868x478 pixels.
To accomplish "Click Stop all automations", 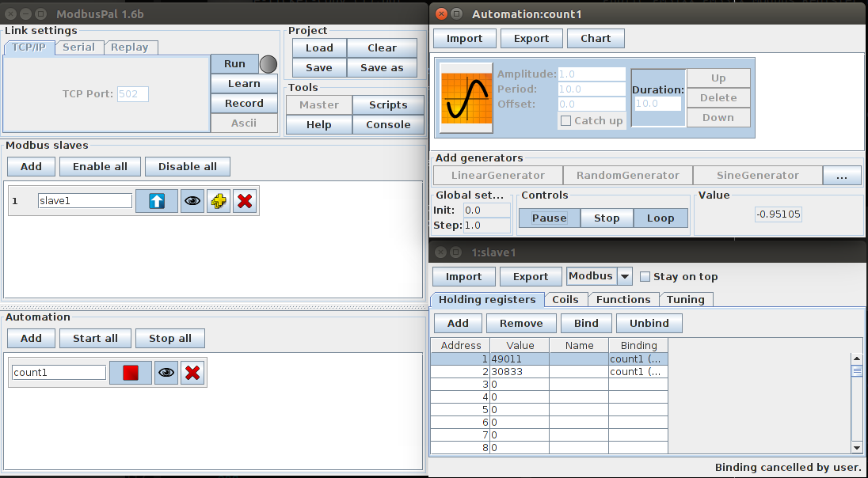I will click(x=170, y=338).
